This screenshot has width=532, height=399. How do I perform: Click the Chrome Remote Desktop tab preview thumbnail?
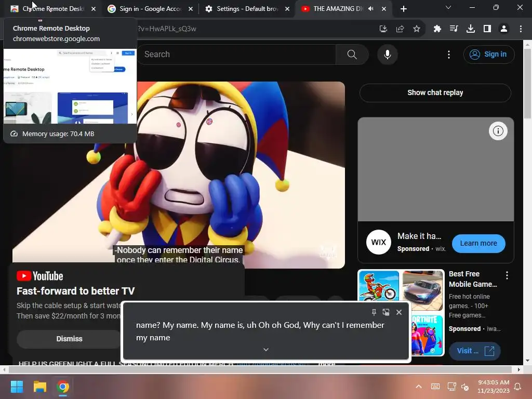(x=70, y=86)
